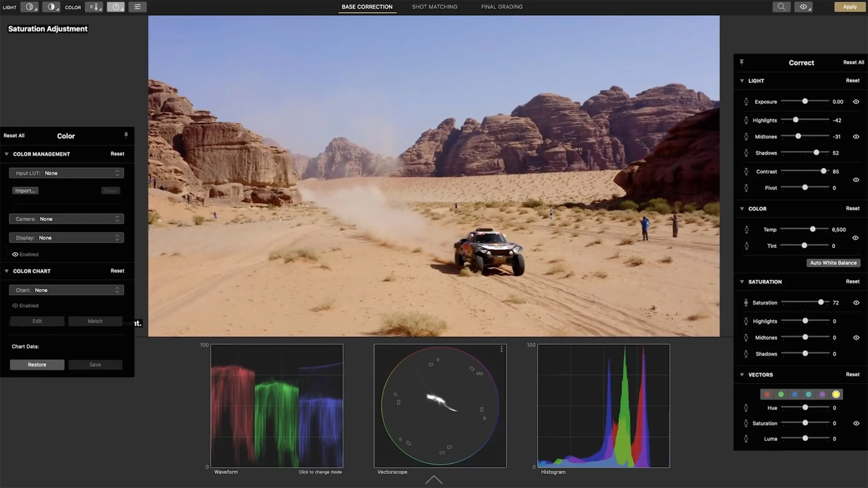The height and width of the screenshot is (488, 868).
Task: Click the Light tool icon in toolbar
Action: pyautogui.click(x=29, y=7)
